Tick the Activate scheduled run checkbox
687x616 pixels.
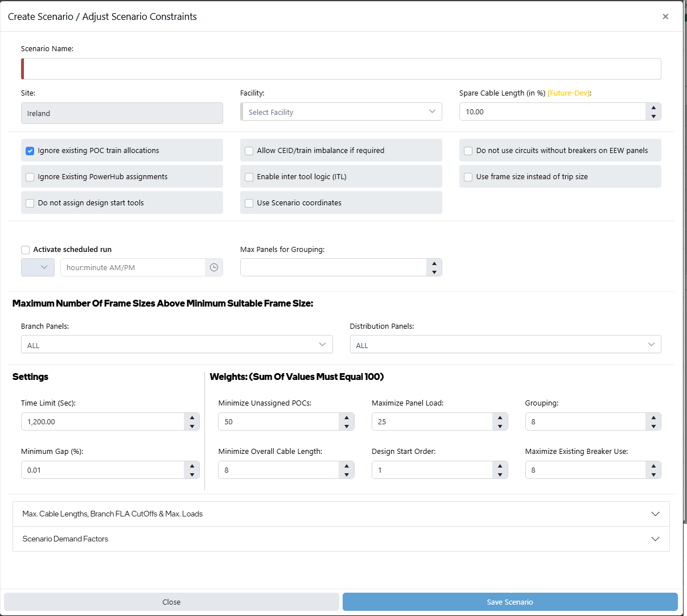[26, 250]
